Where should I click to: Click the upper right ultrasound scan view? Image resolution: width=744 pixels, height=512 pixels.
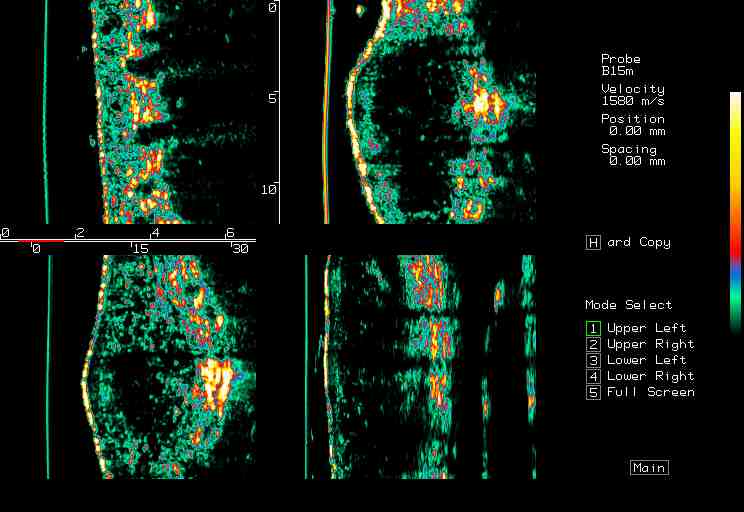click(420, 112)
